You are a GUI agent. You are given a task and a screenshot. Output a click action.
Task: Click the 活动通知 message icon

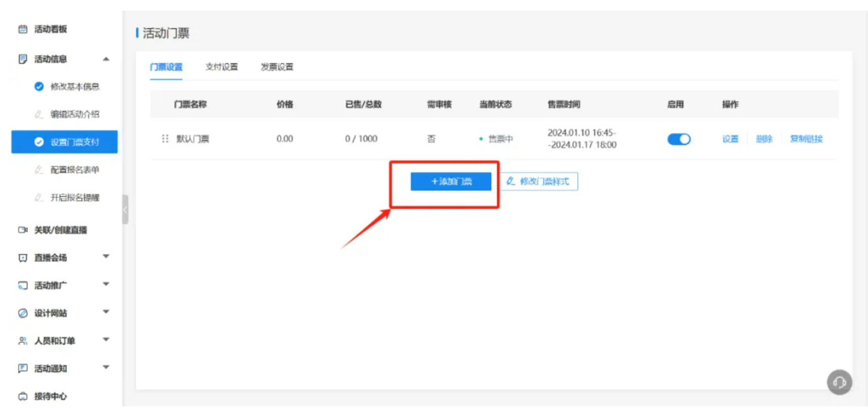click(23, 368)
